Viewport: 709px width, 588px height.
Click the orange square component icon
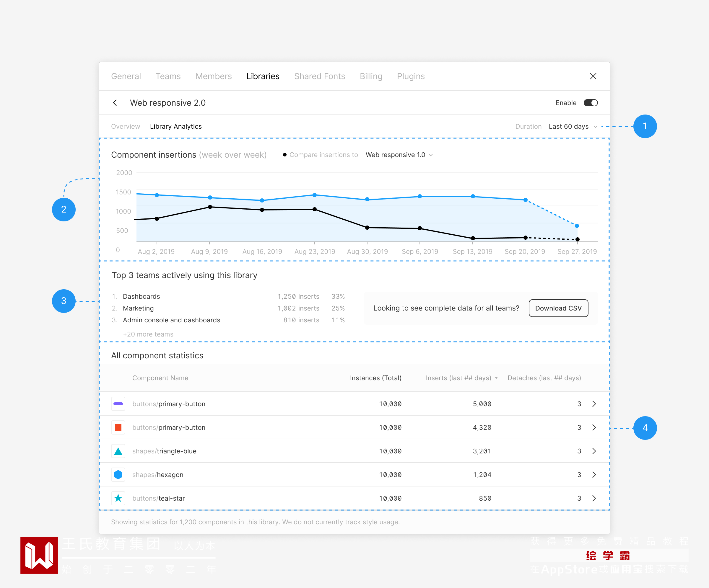(118, 427)
